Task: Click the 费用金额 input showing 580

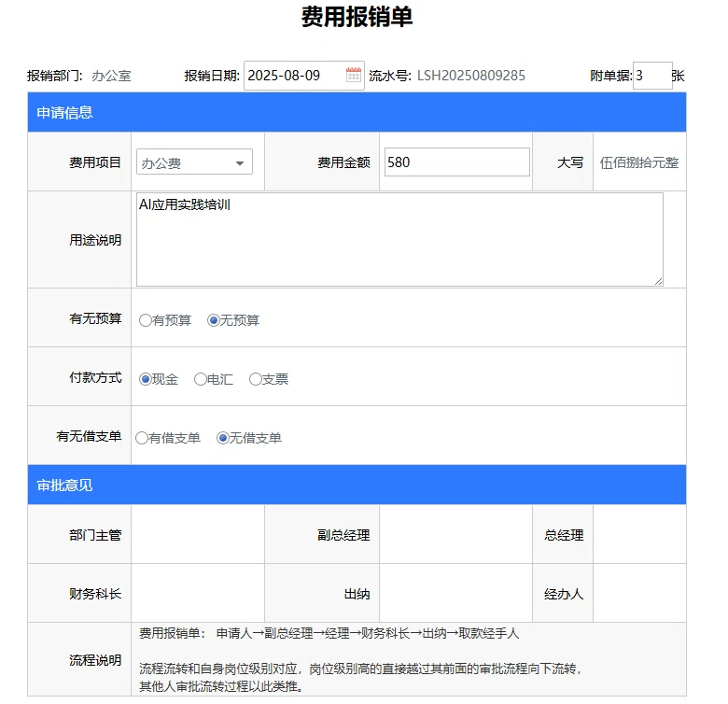Action: tap(456, 162)
